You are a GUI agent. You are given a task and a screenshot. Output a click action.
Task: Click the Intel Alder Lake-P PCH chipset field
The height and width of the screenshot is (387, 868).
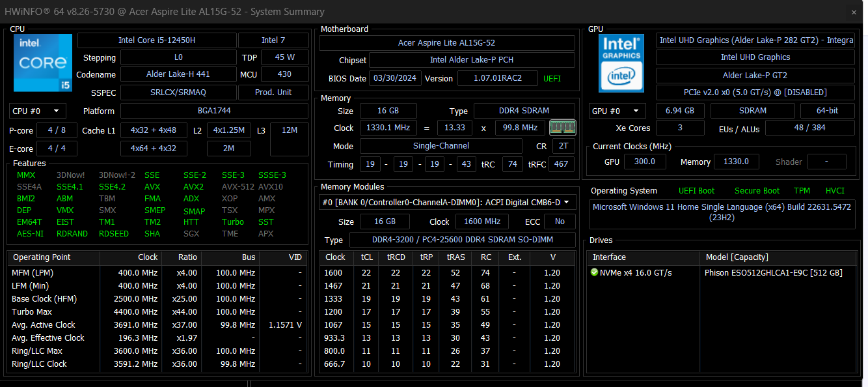tap(472, 60)
